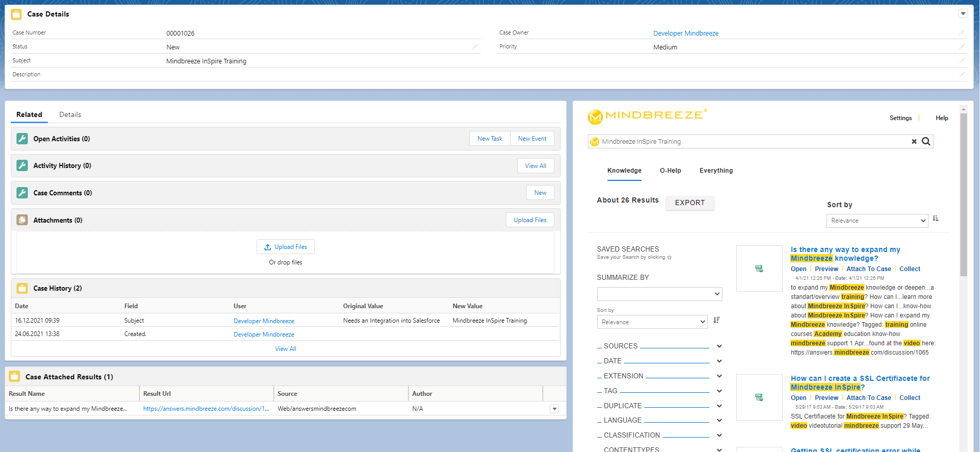Screen dimensions: 980x452
Task: Click the Case History folder icon
Action: (22, 288)
